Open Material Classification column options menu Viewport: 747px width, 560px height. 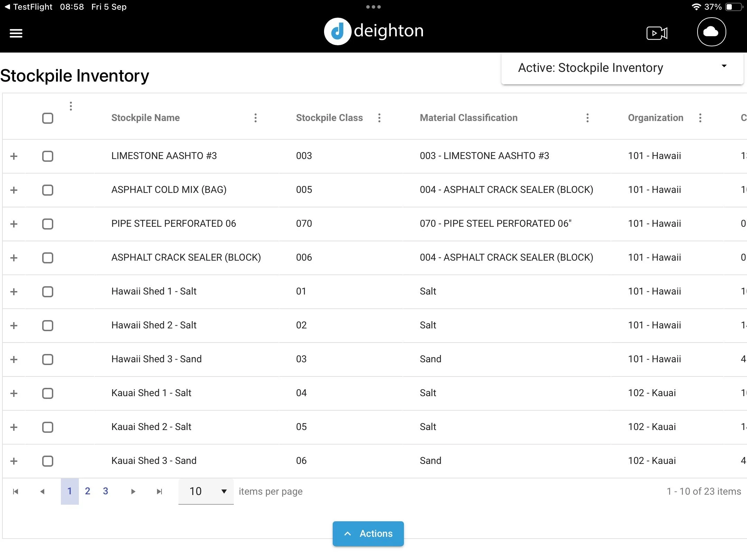pos(587,118)
